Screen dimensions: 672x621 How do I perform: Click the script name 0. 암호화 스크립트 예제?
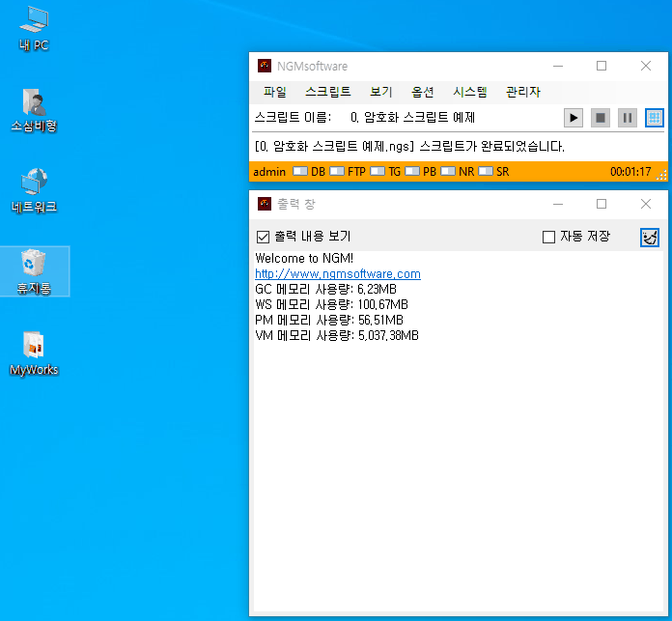[x=412, y=118]
